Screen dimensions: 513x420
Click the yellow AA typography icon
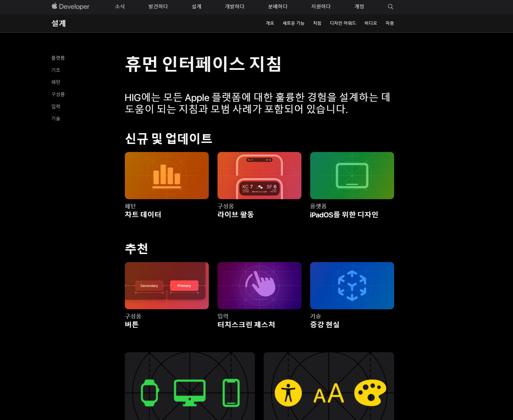[329, 393]
